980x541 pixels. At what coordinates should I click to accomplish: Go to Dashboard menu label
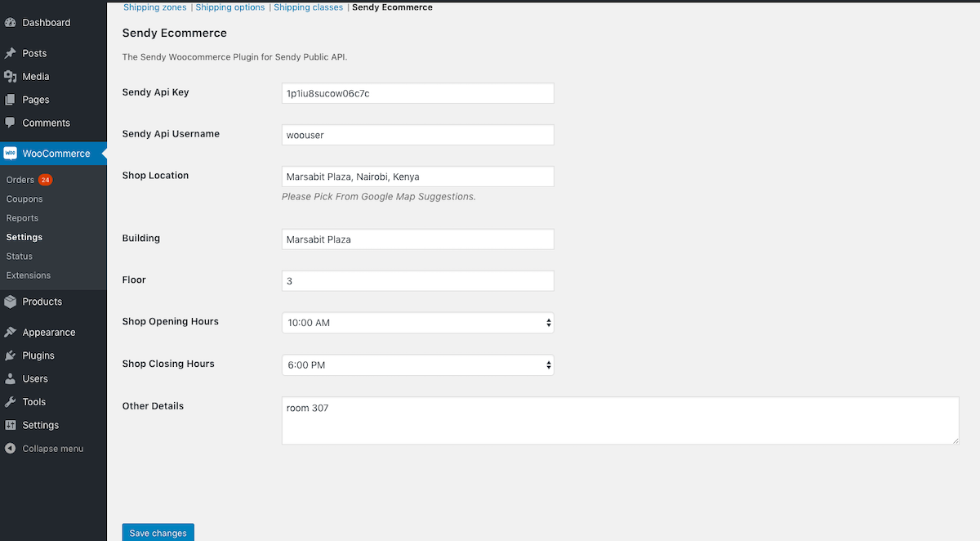click(47, 23)
